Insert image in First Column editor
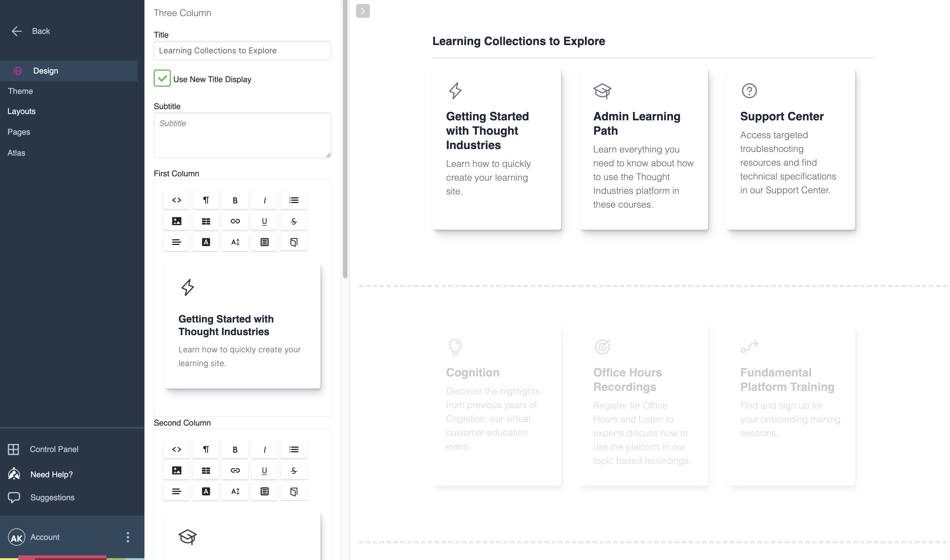This screenshot has width=950, height=560. (x=177, y=221)
